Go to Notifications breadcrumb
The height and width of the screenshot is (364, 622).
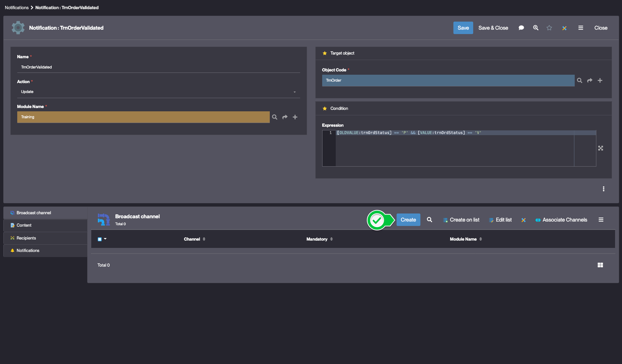(x=16, y=8)
